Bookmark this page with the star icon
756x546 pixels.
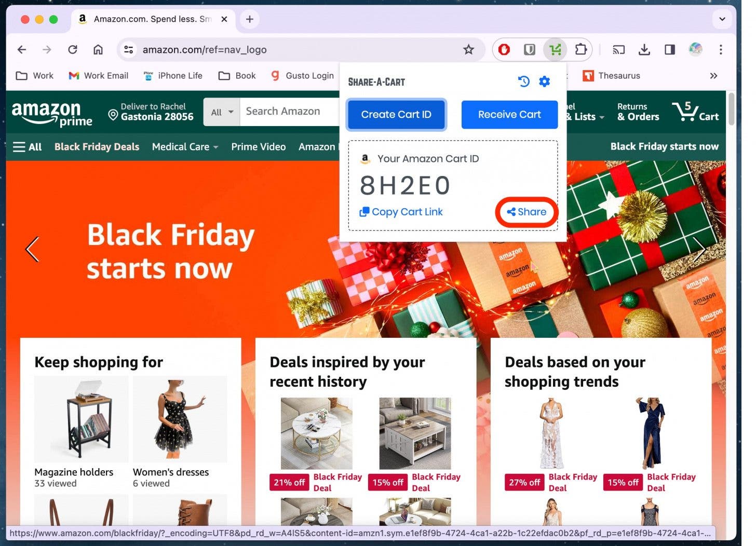[x=468, y=49]
